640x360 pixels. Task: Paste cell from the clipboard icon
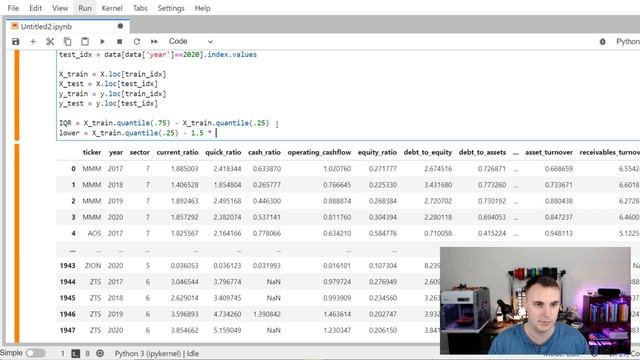(85, 42)
